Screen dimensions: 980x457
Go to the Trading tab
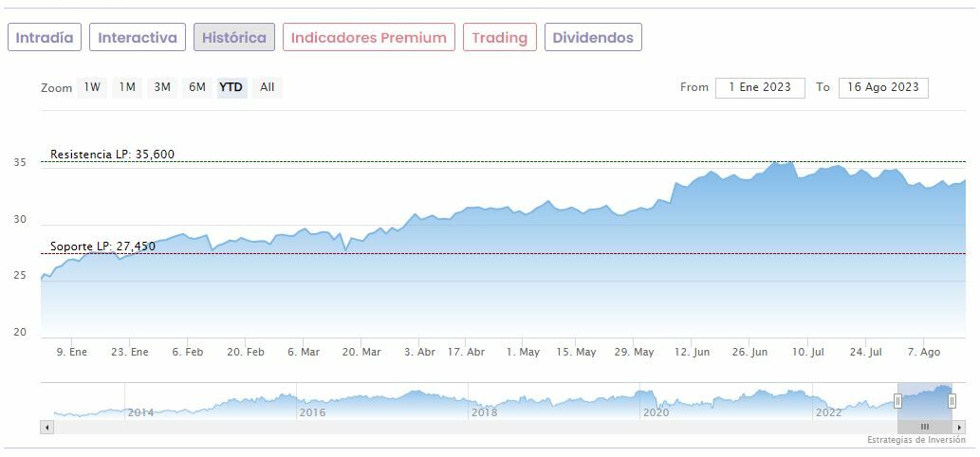pyautogui.click(x=499, y=38)
